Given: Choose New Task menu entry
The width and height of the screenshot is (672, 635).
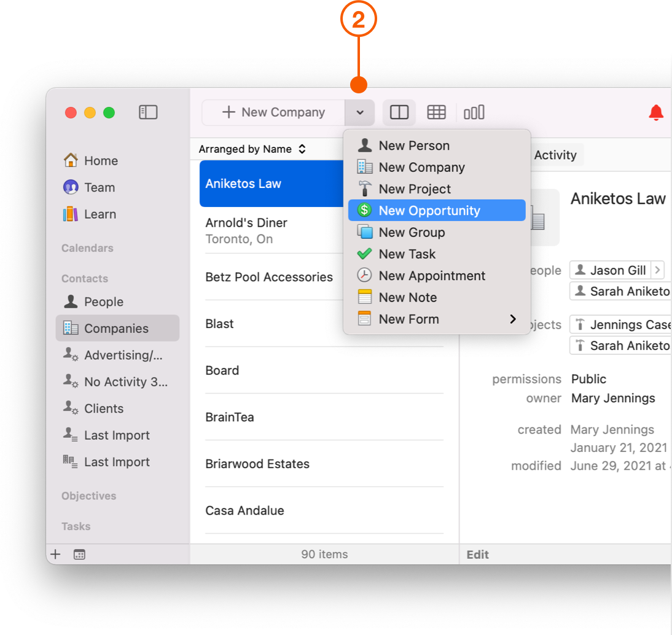Looking at the screenshot, I should (x=437, y=254).
